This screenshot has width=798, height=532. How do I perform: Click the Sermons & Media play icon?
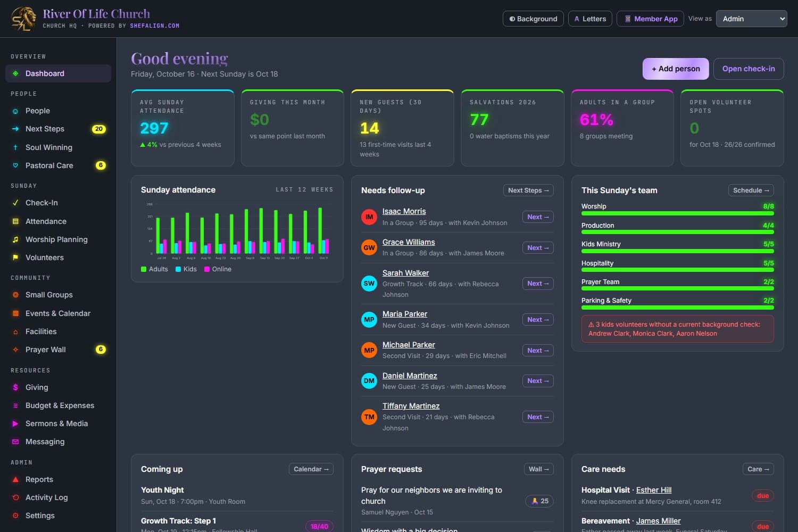15,423
